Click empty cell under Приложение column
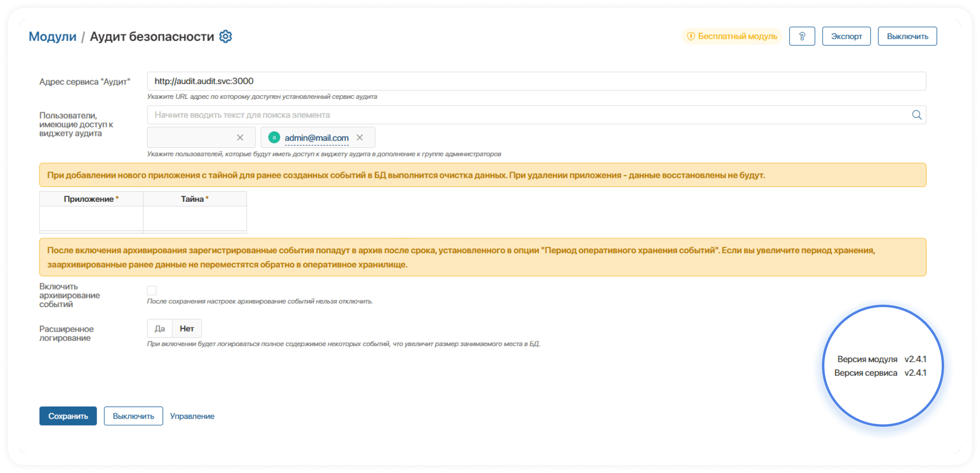 [91, 218]
